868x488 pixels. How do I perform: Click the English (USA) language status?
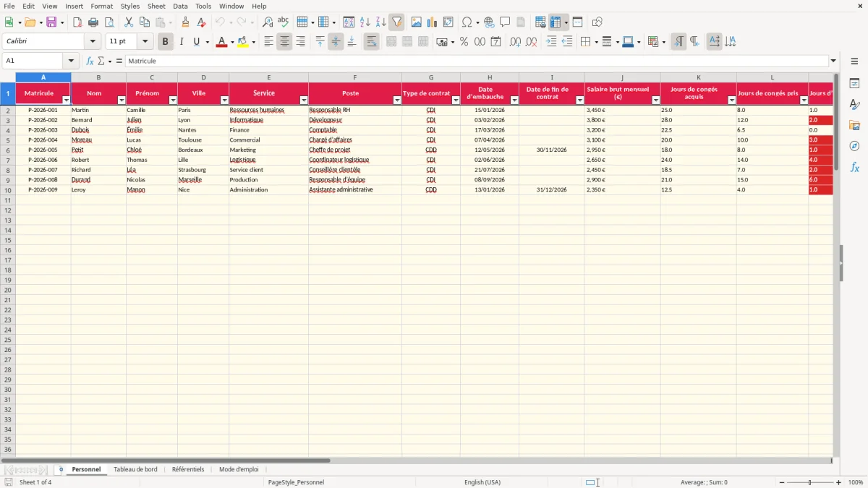tap(482, 482)
